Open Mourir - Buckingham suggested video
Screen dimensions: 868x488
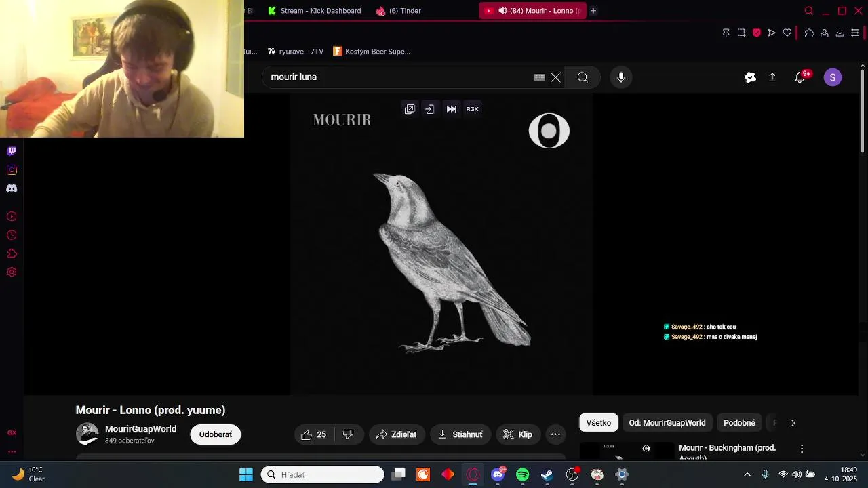point(728,452)
